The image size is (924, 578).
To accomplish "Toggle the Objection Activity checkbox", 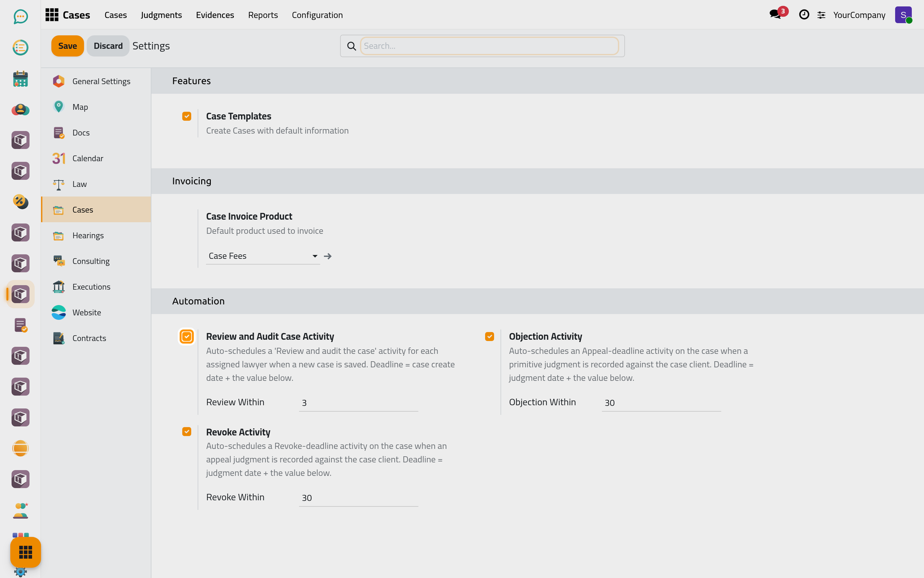I will (489, 337).
